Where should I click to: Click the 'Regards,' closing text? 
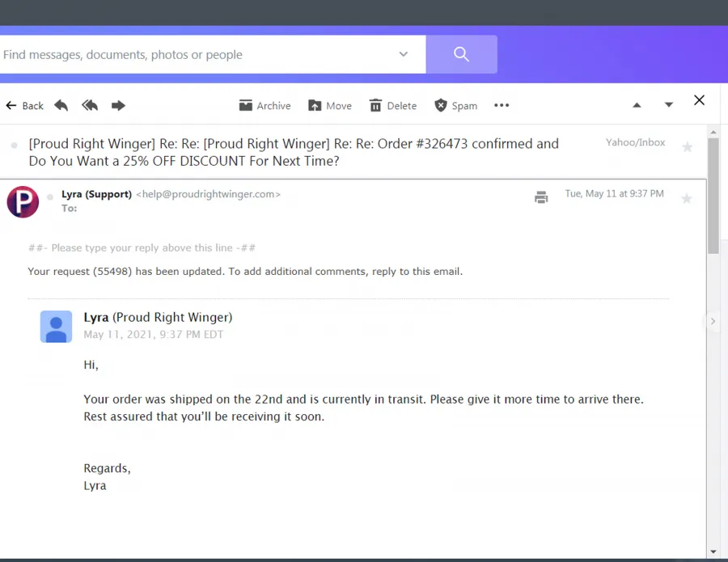tap(108, 468)
